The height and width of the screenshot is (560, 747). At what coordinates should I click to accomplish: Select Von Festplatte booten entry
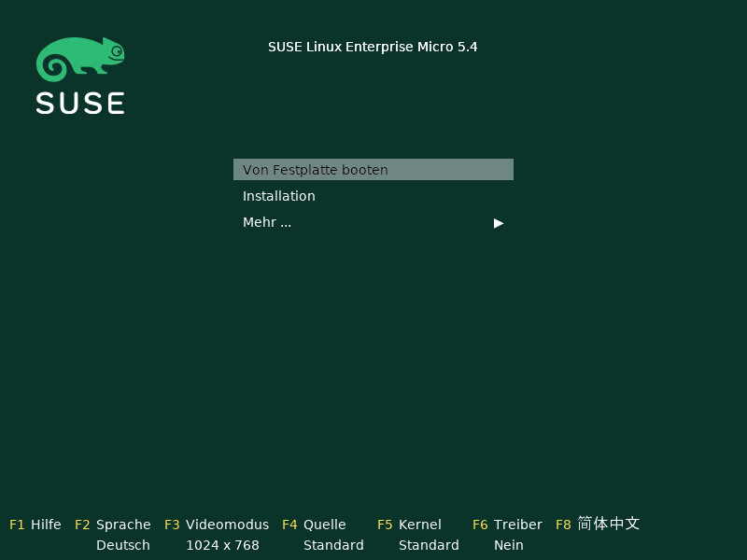click(x=316, y=170)
